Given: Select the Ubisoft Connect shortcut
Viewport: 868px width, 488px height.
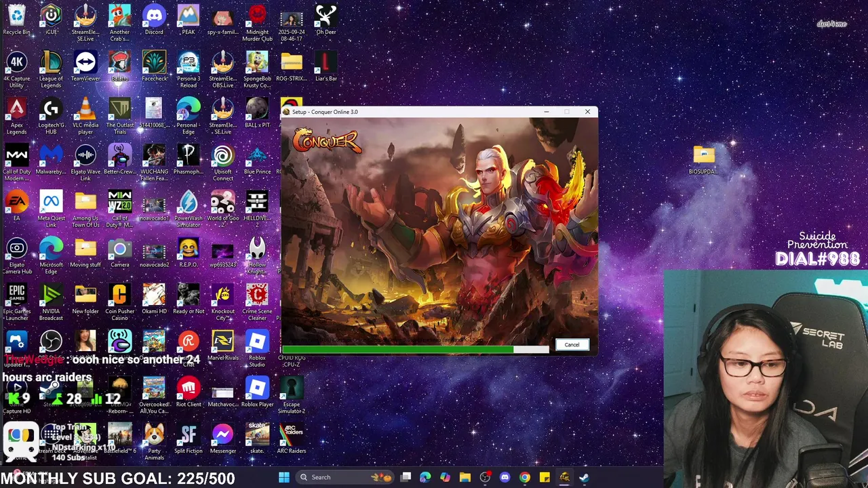Looking at the screenshot, I should click(222, 163).
